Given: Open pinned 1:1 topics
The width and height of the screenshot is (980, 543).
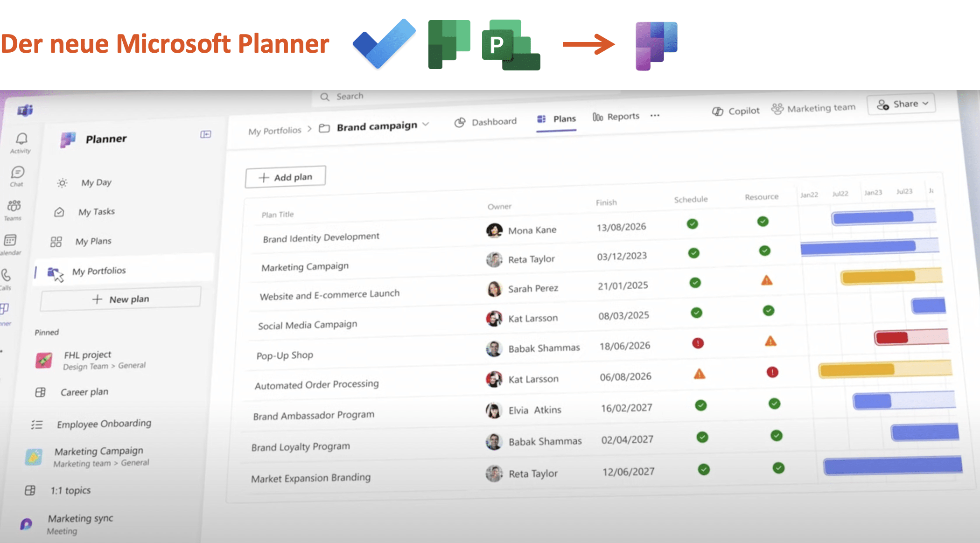Looking at the screenshot, I should point(70,490).
